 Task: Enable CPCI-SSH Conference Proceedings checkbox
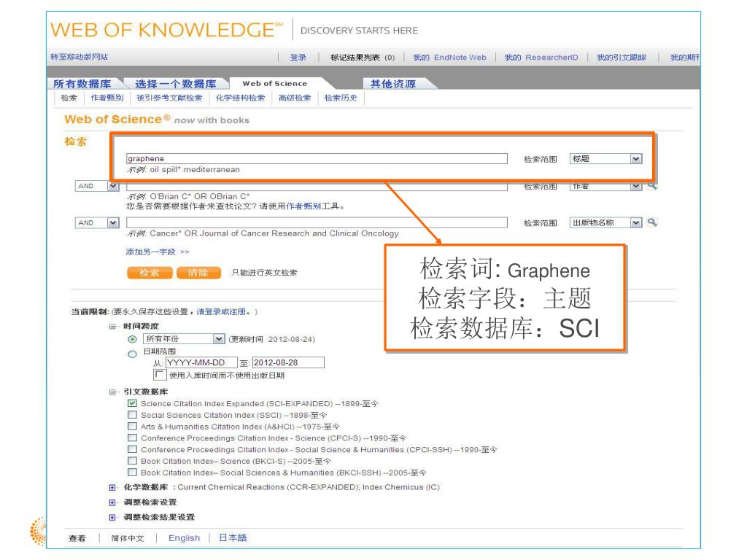[x=133, y=449]
